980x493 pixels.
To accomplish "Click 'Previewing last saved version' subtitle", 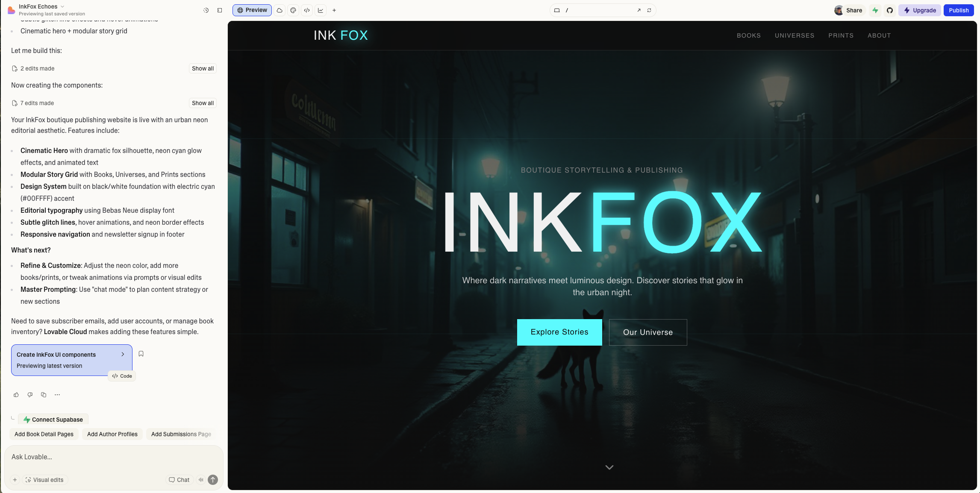I will 52,14.
